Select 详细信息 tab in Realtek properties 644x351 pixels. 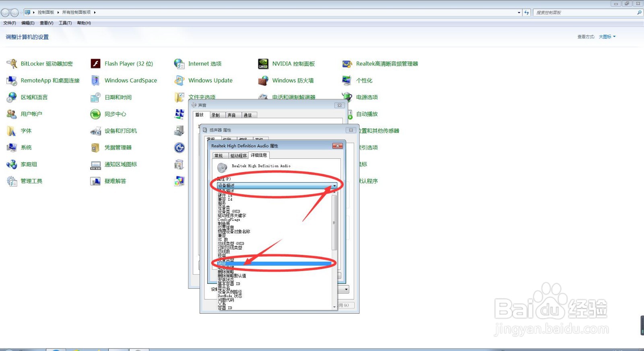259,155
